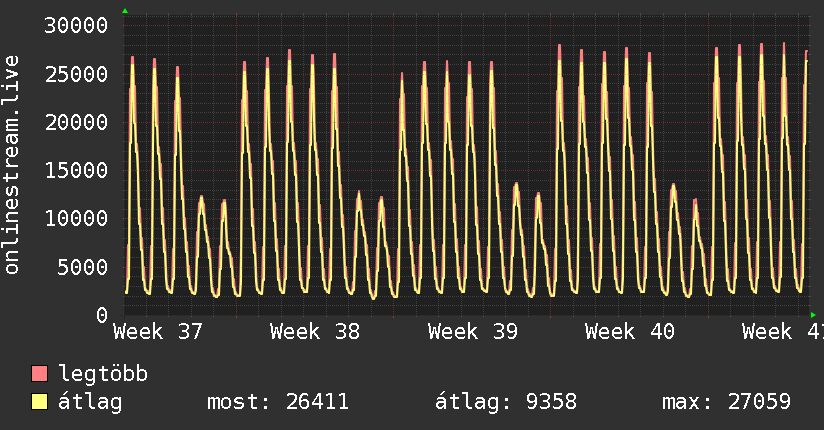
Task: Click the 30000 y-axis label
Action: pyautogui.click(x=76, y=25)
